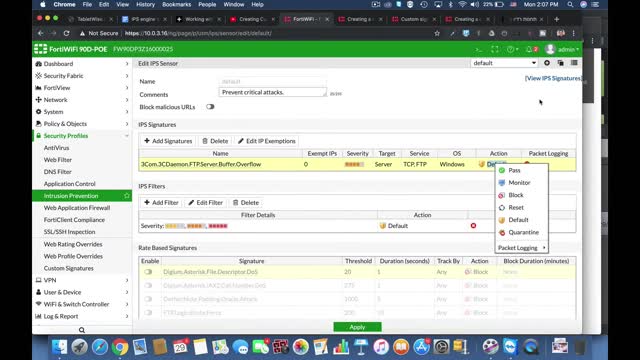Expand Packet Logging submenu
This screenshot has width=640, height=360.
tap(521, 248)
